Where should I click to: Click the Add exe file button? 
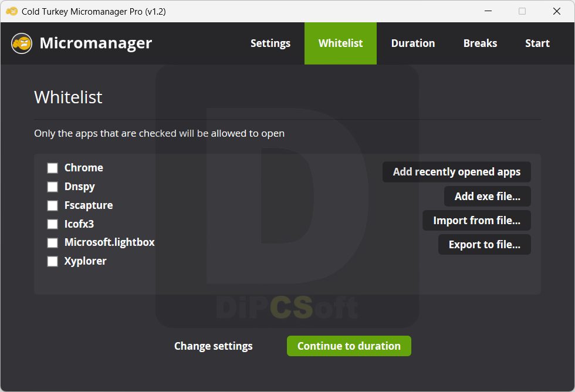coord(488,196)
